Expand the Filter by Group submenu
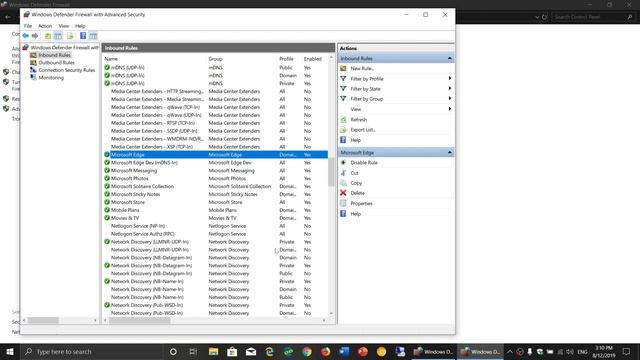Viewport: 640px width, 360px height. coord(450,98)
